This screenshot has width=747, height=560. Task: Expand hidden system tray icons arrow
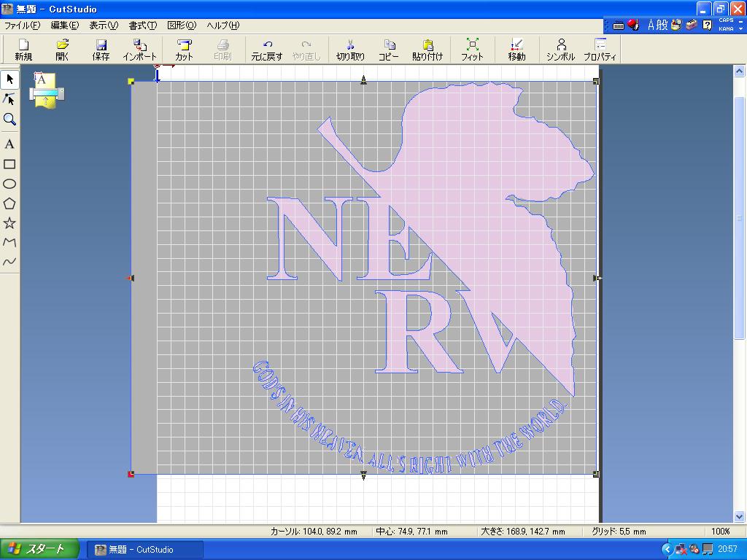click(667, 550)
